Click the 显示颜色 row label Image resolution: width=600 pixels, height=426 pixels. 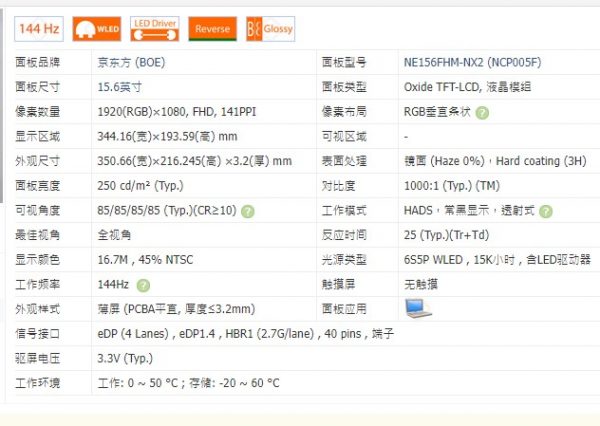[x=38, y=260]
